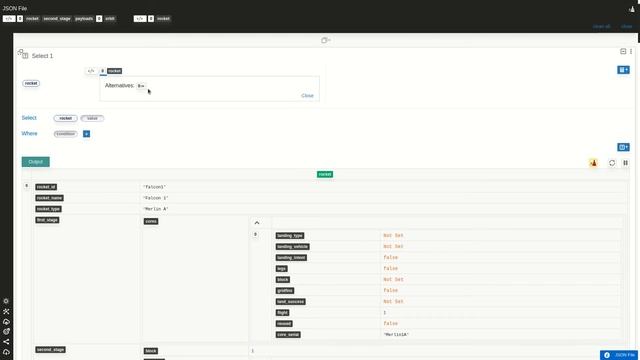
Task: Click the rocket_id key label
Action: (46, 187)
